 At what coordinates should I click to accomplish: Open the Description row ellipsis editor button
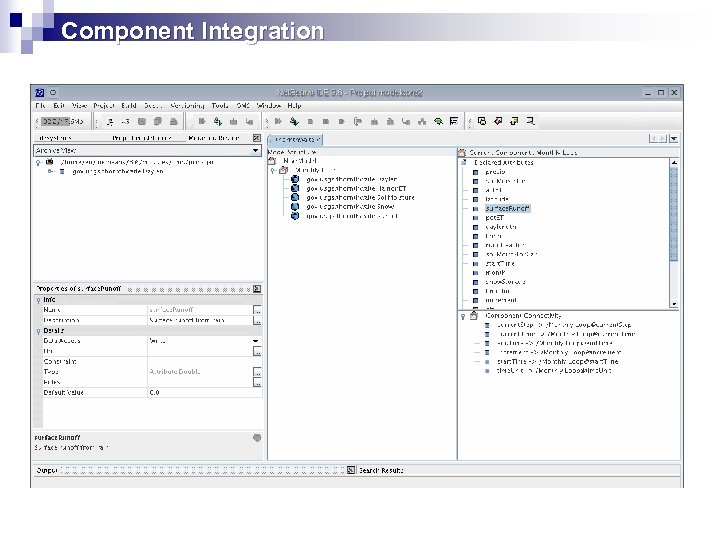coord(258,321)
